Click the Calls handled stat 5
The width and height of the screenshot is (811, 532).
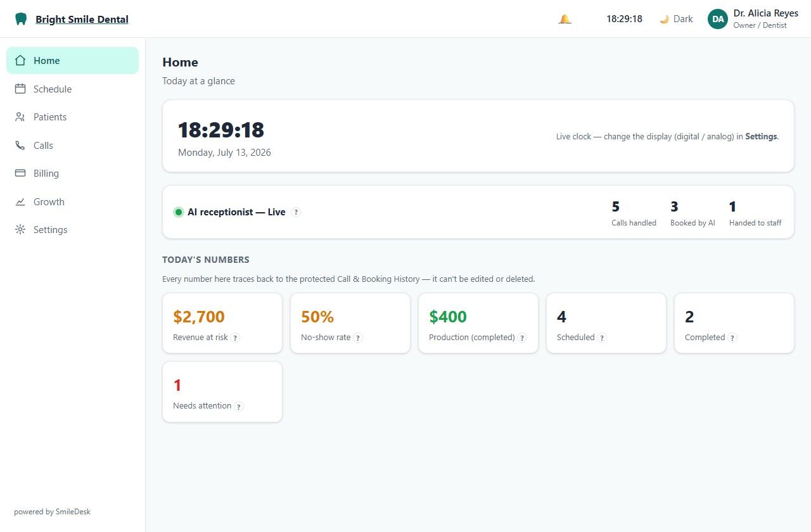[x=616, y=206]
